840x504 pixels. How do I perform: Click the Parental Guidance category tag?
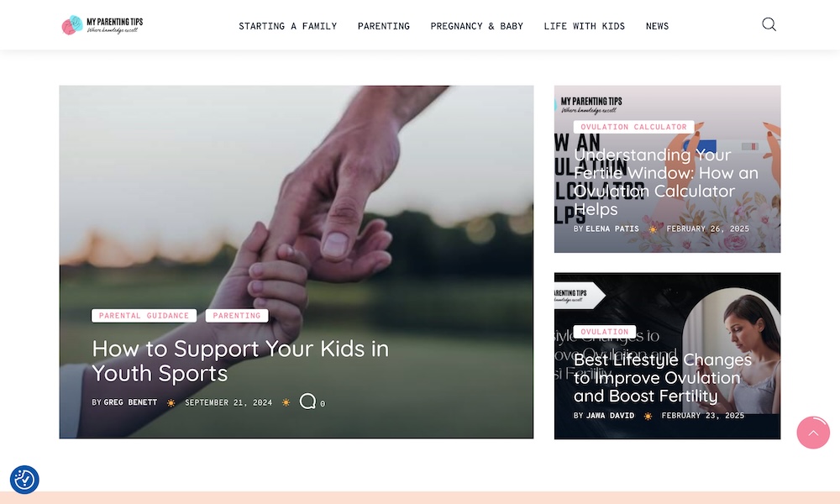click(x=144, y=316)
